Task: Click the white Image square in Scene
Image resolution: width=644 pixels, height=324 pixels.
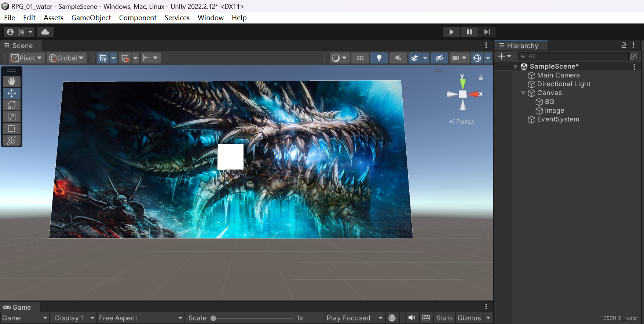Action: pos(231,157)
